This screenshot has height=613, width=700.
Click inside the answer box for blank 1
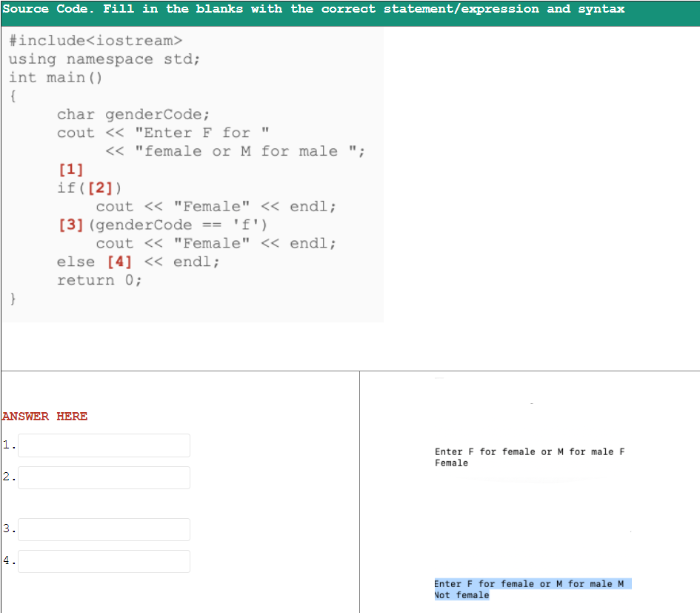coord(104,445)
